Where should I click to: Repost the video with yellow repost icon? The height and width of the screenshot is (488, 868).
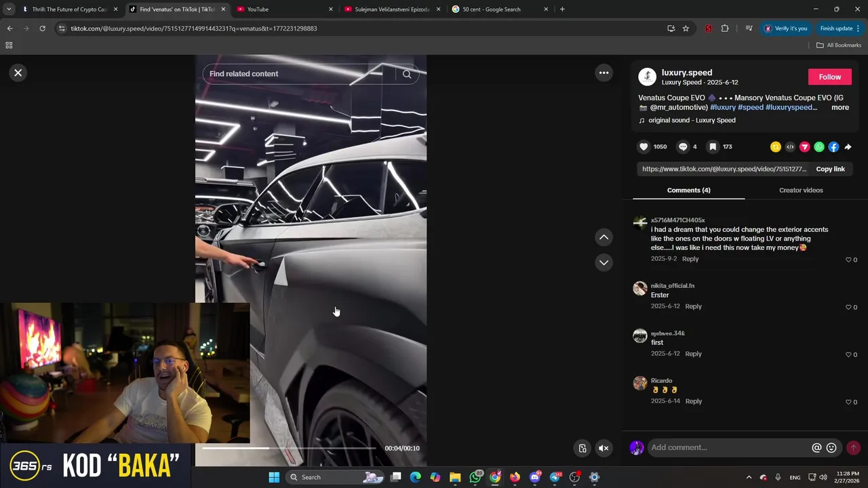(x=776, y=147)
